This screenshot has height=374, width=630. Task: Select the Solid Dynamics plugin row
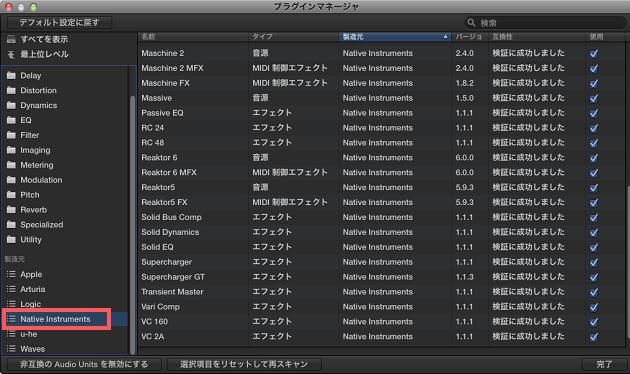pyautogui.click(x=380, y=232)
